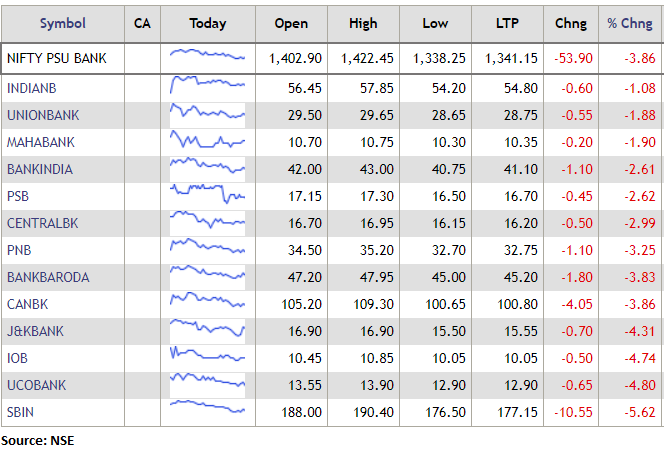This screenshot has height=464, width=664.
Task: Open the MAHABANK sparkline graph
Action: [x=207, y=141]
